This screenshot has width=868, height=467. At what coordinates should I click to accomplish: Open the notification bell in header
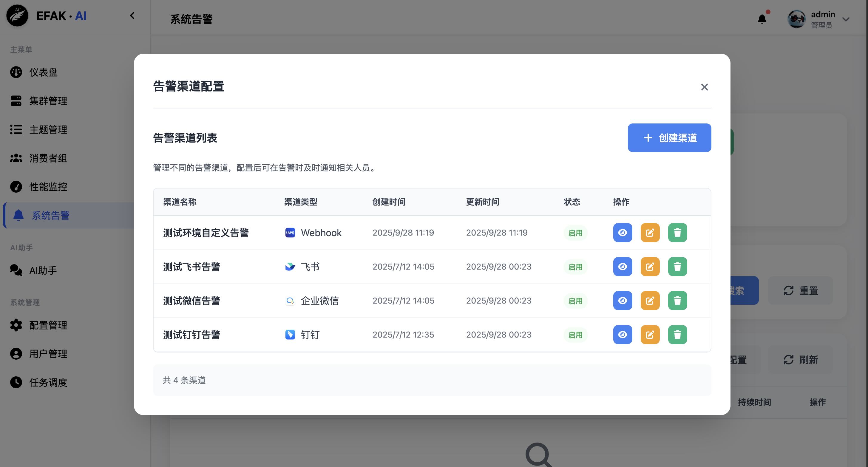pyautogui.click(x=762, y=19)
